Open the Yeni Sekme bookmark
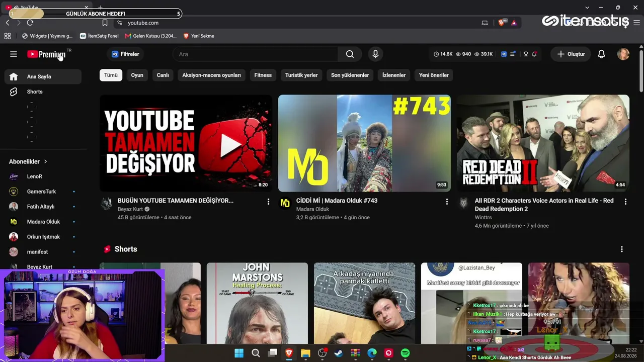Image resolution: width=644 pixels, height=362 pixels. 199,36
